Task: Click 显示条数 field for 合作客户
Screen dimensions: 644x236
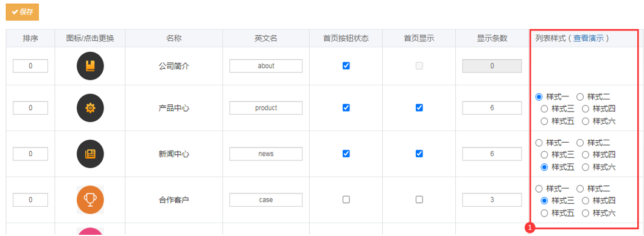Action: tap(492, 200)
